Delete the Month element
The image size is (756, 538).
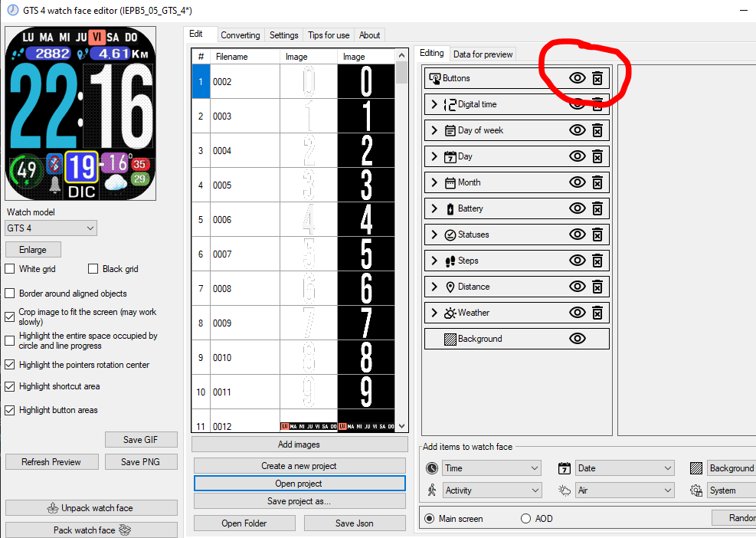click(597, 182)
